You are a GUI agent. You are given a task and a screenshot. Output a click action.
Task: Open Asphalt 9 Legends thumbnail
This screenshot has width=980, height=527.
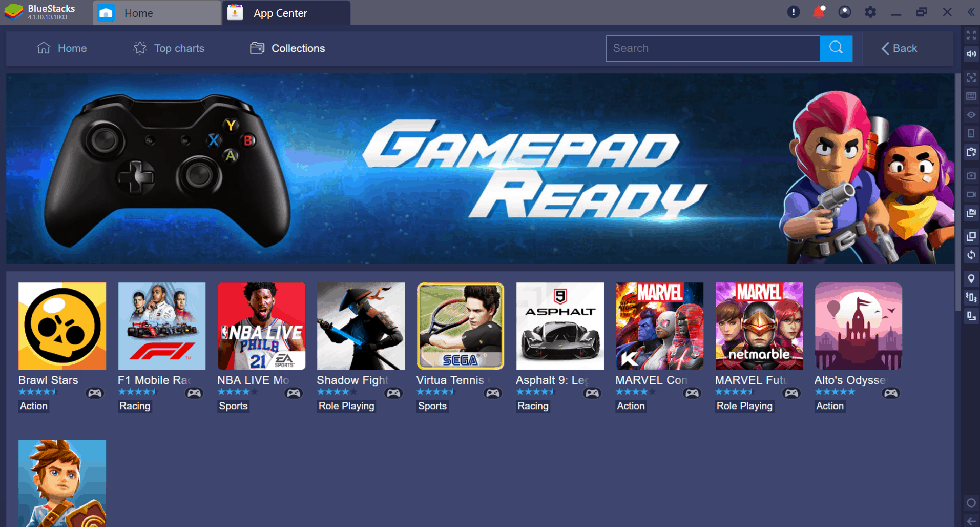(x=560, y=326)
